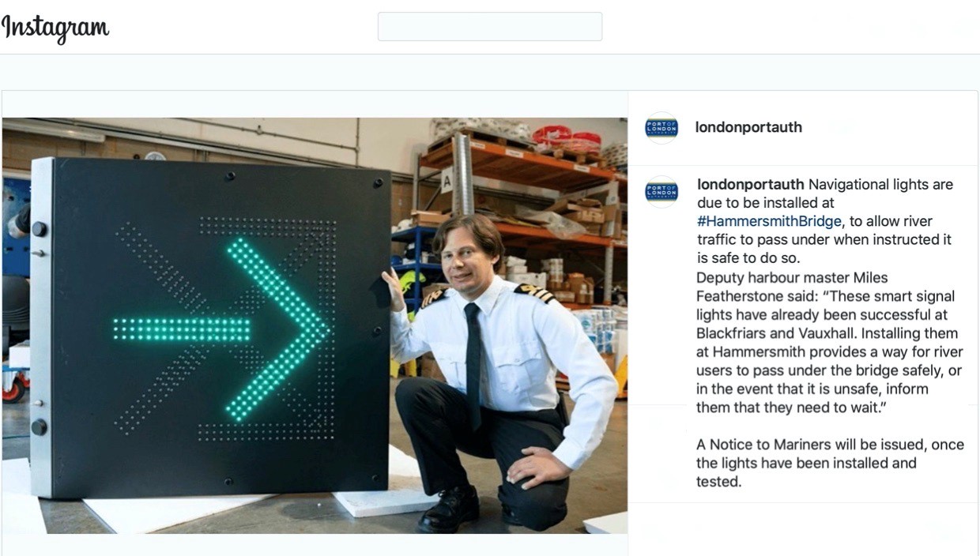
Task: Select the man's black tie in the photo
Action: pos(473,364)
